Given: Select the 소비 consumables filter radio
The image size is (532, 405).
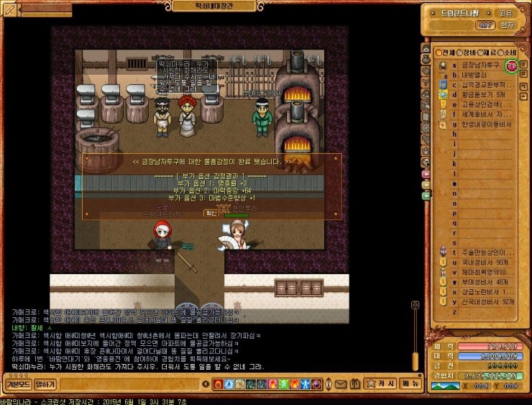Looking at the screenshot, I should tap(500, 53).
